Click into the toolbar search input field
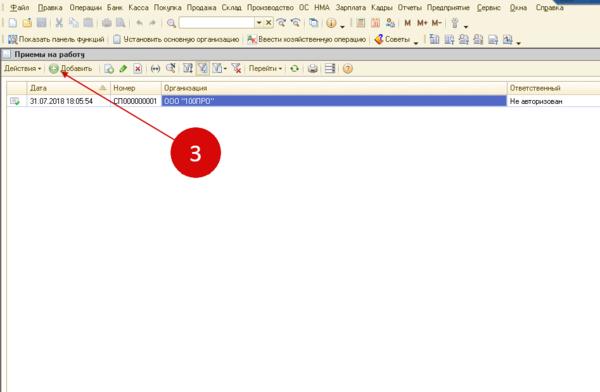600x392 pixels. coord(217,23)
